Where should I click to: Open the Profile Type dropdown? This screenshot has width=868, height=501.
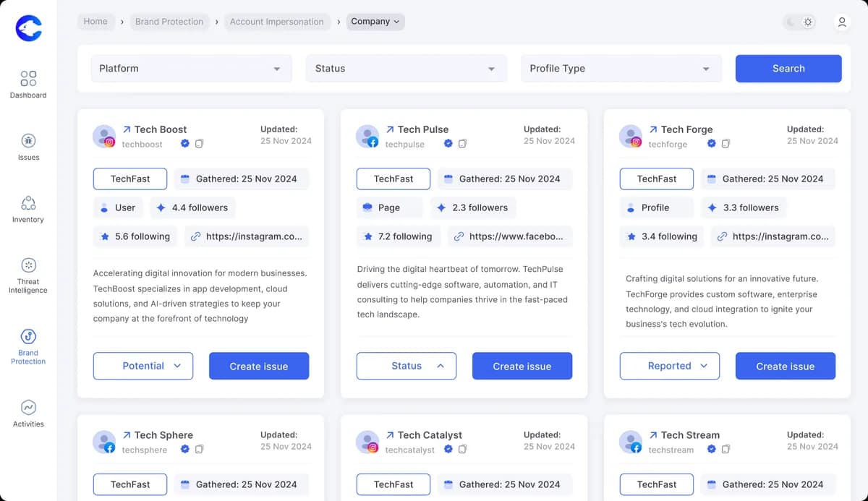[620, 69]
